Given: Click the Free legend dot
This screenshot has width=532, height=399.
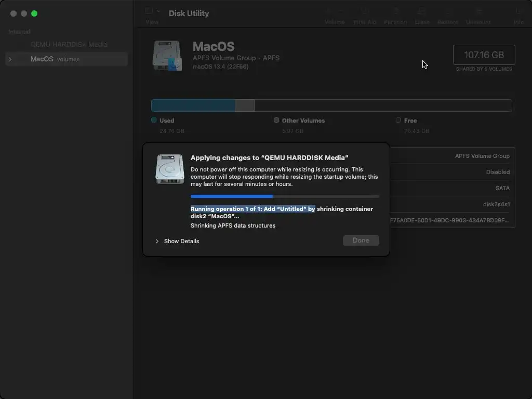Looking at the screenshot, I should click(398, 120).
